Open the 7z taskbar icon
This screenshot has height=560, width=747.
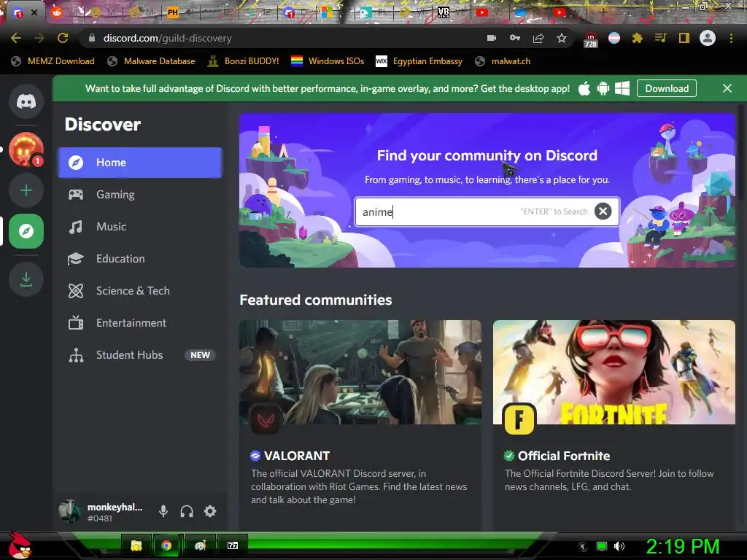tap(233, 545)
